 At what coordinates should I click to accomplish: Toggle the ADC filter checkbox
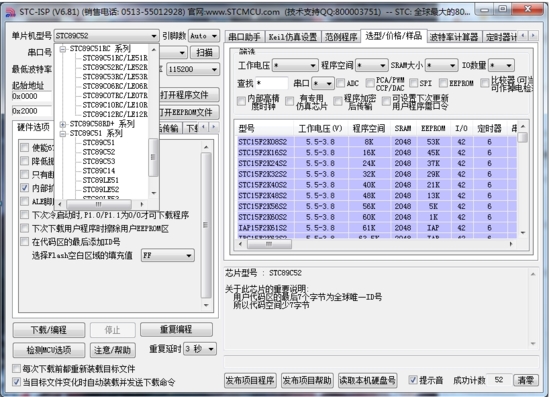(340, 83)
